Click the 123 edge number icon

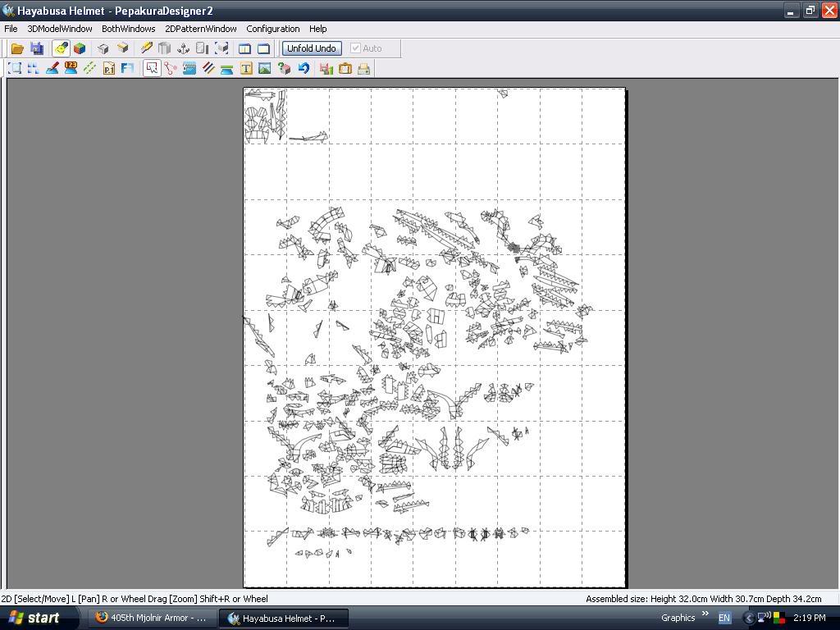point(71,69)
